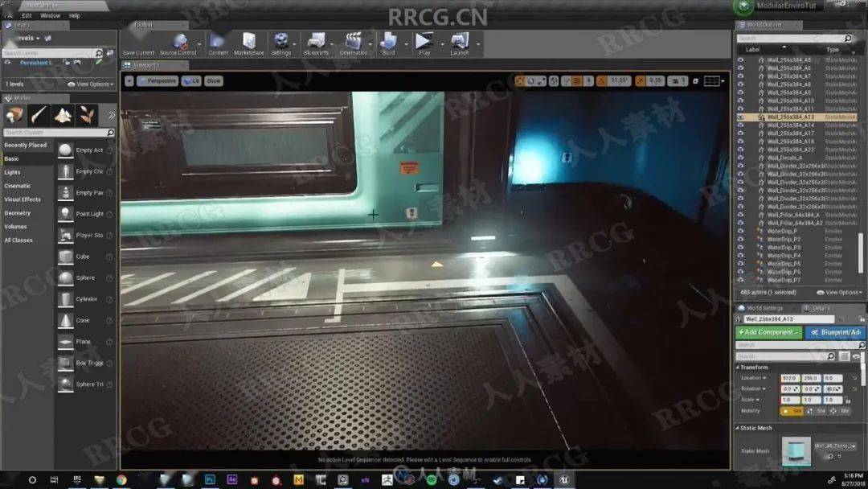Screen dimensions: 868x489
Task: Click the Blueprints toolbar icon
Action: point(316,43)
